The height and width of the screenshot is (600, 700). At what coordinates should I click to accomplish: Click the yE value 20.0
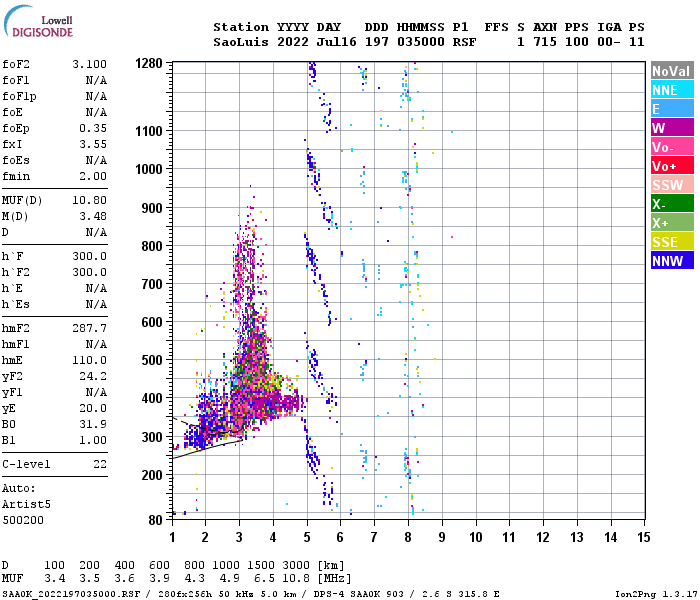click(93, 408)
